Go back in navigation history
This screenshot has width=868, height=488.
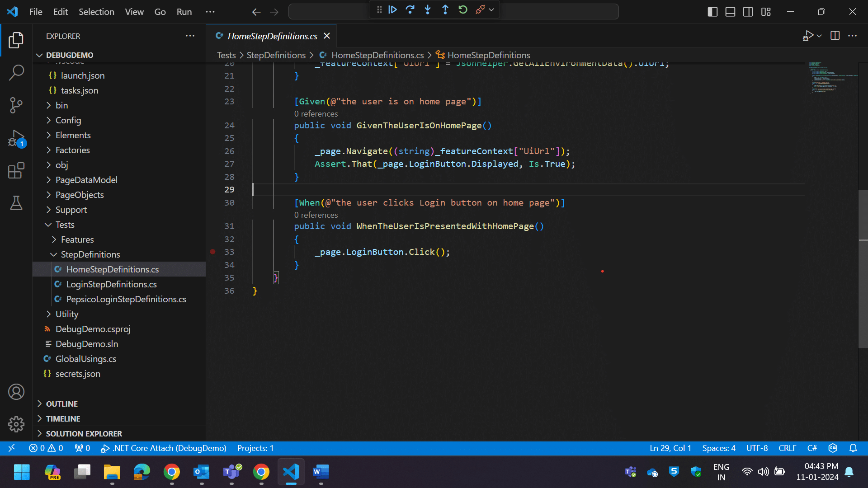(256, 12)
